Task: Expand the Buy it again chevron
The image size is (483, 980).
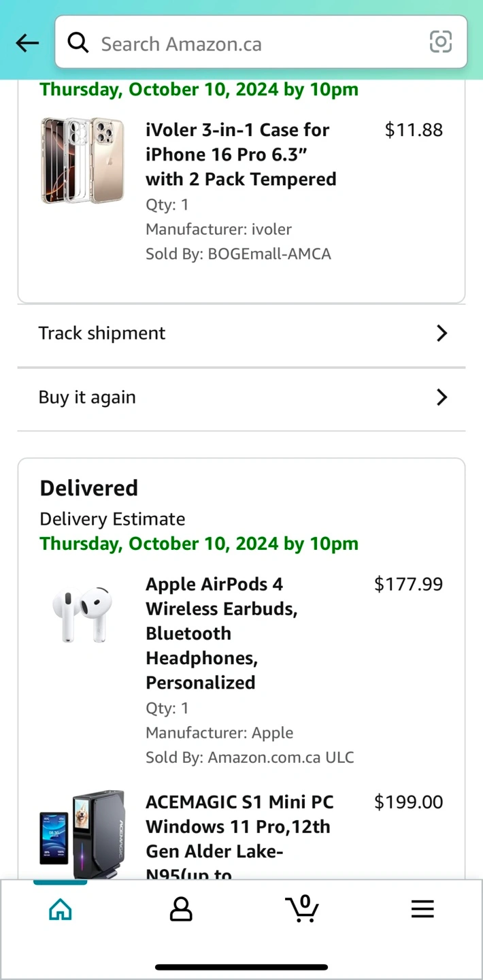Action: click(442, 397)
